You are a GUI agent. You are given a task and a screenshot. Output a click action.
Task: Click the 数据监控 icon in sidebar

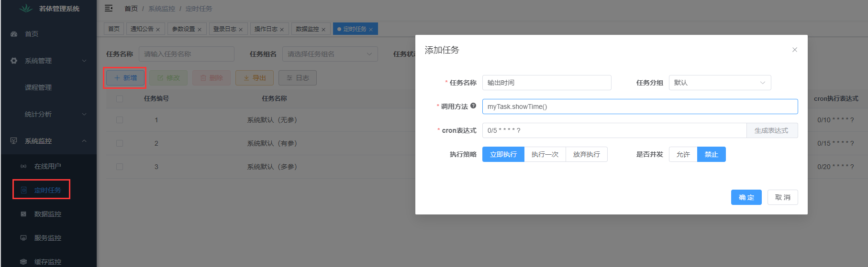point(23,214)
